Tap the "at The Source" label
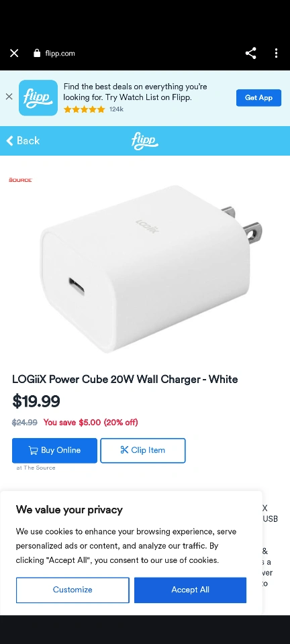290x644 pixels. [36, 468]
